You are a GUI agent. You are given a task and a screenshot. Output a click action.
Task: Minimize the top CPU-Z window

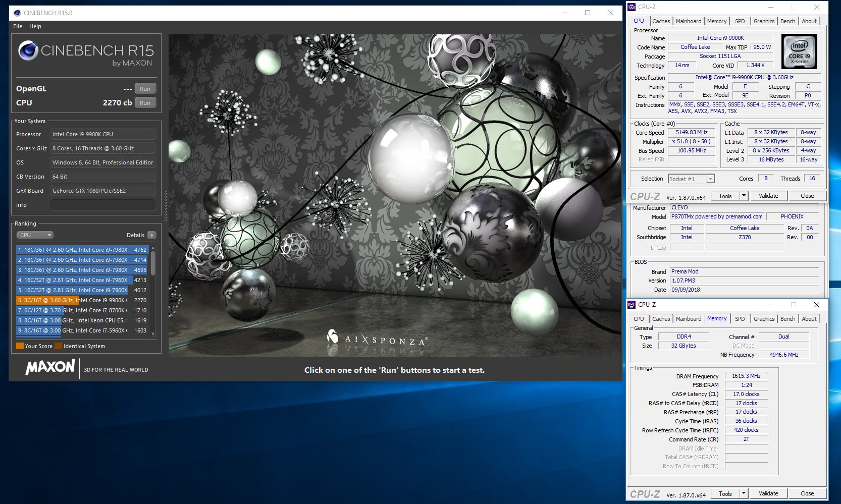tap(771, 7)
